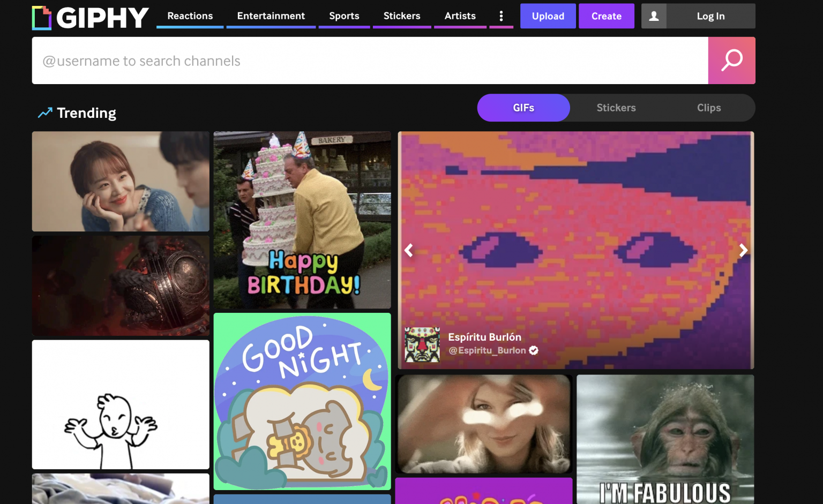823x504 pixels.
Task: Expand the Sports category menu
Action: click(344, 16)
